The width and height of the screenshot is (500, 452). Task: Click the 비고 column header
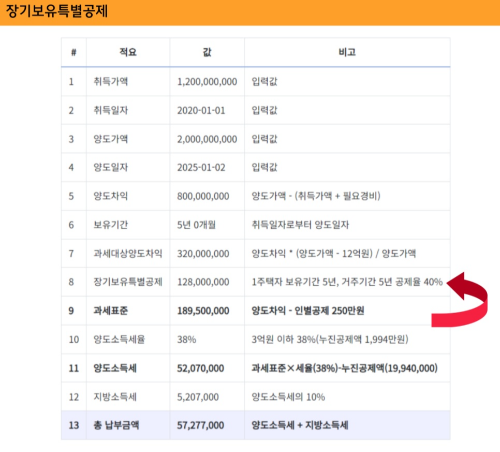tap(347, 52)
